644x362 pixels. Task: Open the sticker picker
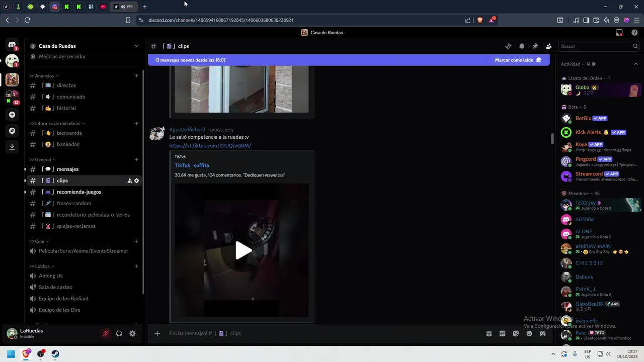coord(516,333)
